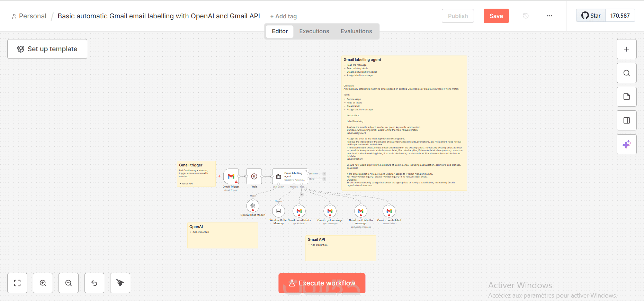Click the Personal project breadcrumb

[29, 16]
